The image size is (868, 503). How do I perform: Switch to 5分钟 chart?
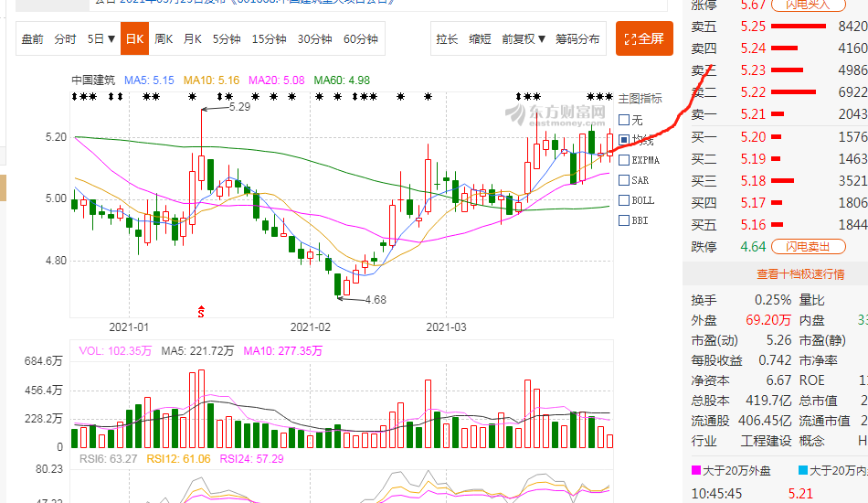[227, 38]
